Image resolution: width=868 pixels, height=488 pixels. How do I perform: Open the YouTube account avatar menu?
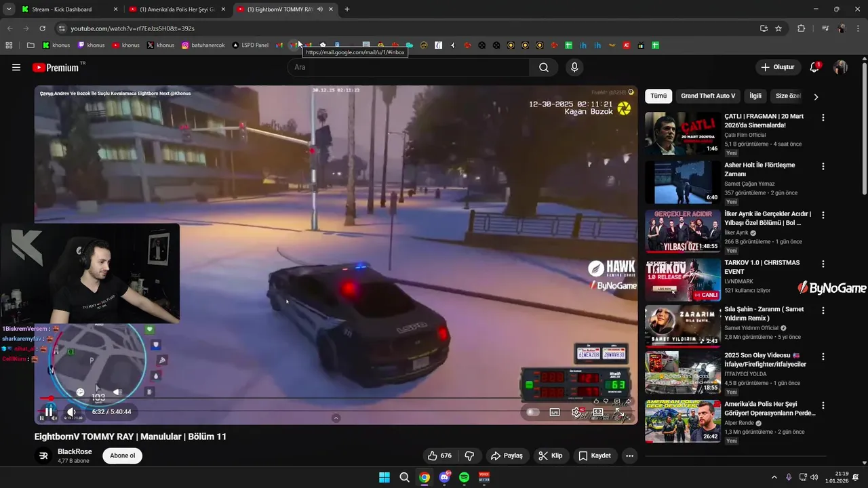[x=840, y=67]
